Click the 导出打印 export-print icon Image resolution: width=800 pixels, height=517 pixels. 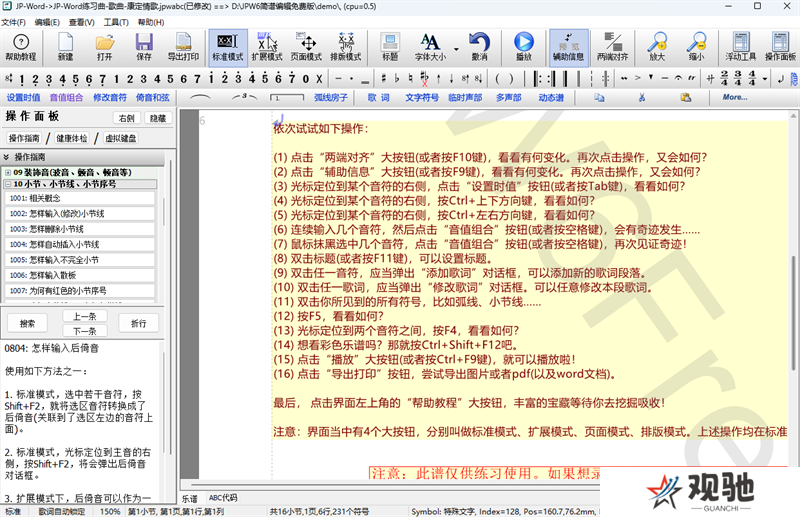[x=183, y=47]
